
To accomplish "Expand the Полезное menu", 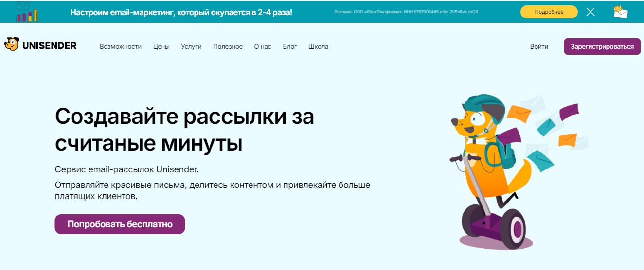I will [228, 47].
